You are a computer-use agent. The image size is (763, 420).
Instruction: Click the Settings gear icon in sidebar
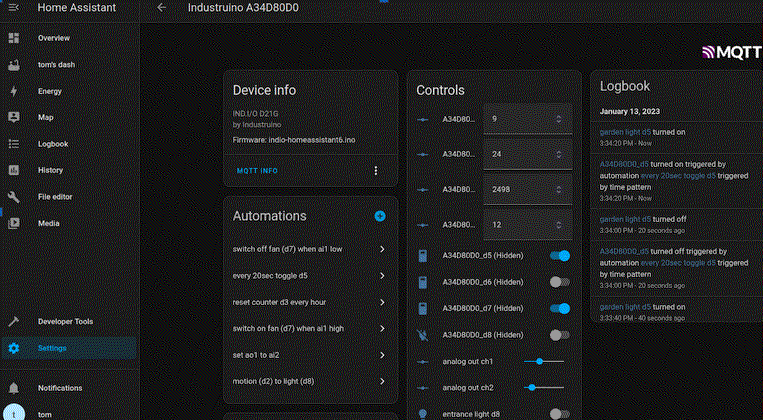(x=14, y=348)
